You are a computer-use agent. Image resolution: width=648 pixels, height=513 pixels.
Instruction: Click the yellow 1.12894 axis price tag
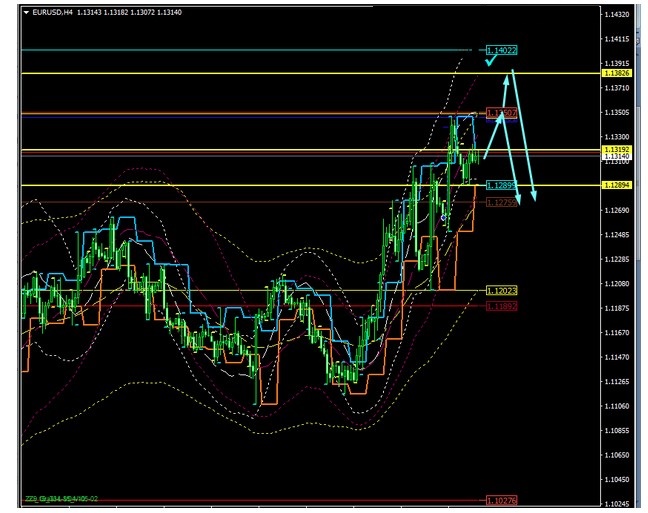click(x=616, y=185)
